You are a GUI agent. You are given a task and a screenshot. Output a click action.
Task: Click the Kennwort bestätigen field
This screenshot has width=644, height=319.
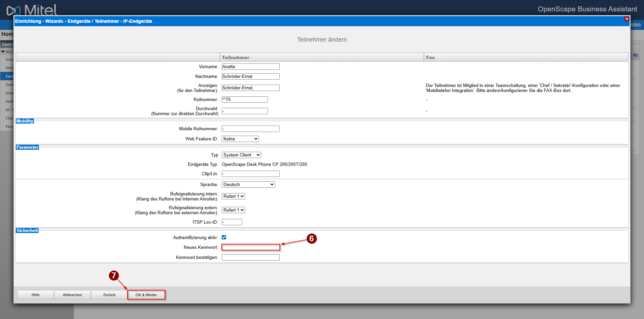251,258
